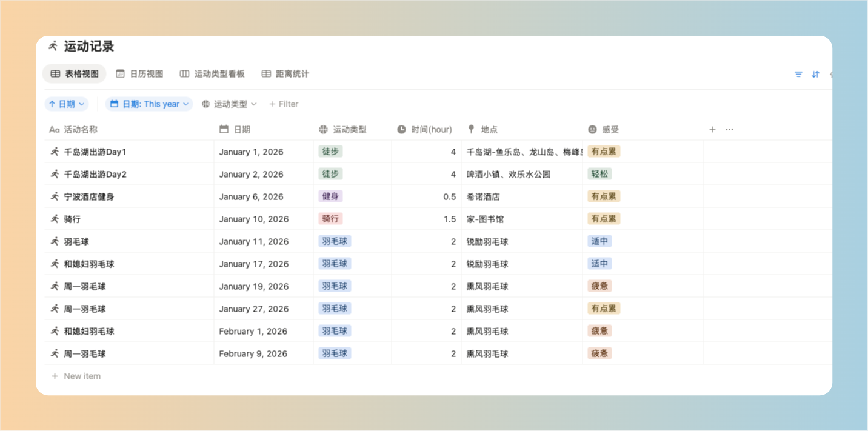Click the filter icon in top-right toolbar
Screen dimensions: 868x431
(x=798, y=74)
